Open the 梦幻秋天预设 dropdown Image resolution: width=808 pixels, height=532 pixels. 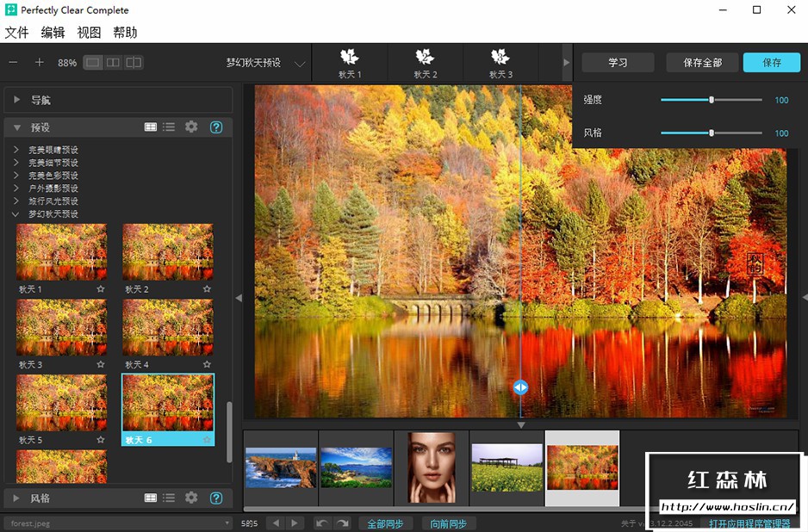[265, 63]
